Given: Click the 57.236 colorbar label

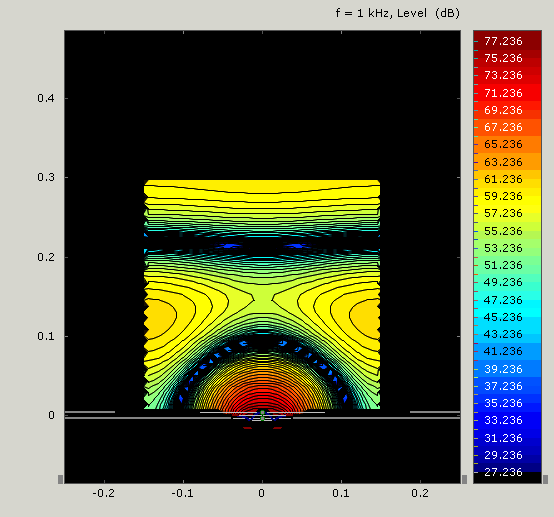Looking at the screenshot, I should pyautogui.click(x=503, y=213).
